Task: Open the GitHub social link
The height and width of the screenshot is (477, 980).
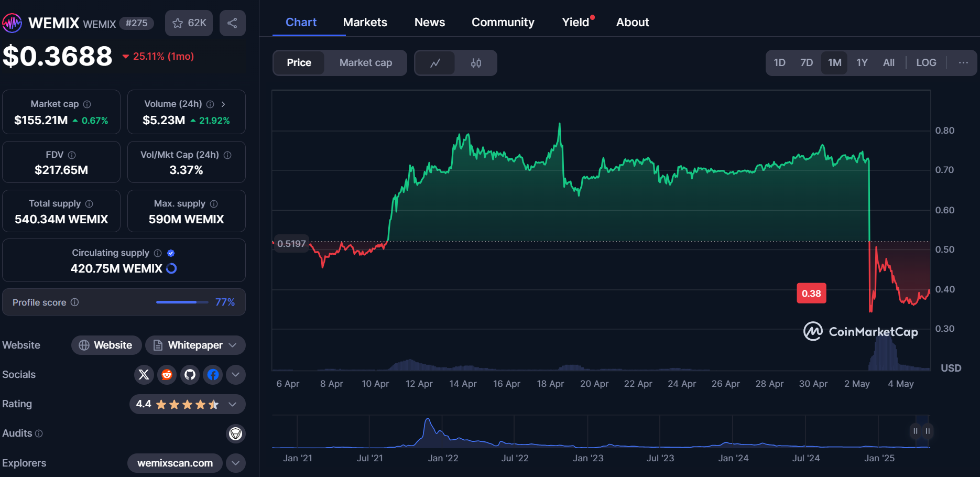Action: coord(190,374)
